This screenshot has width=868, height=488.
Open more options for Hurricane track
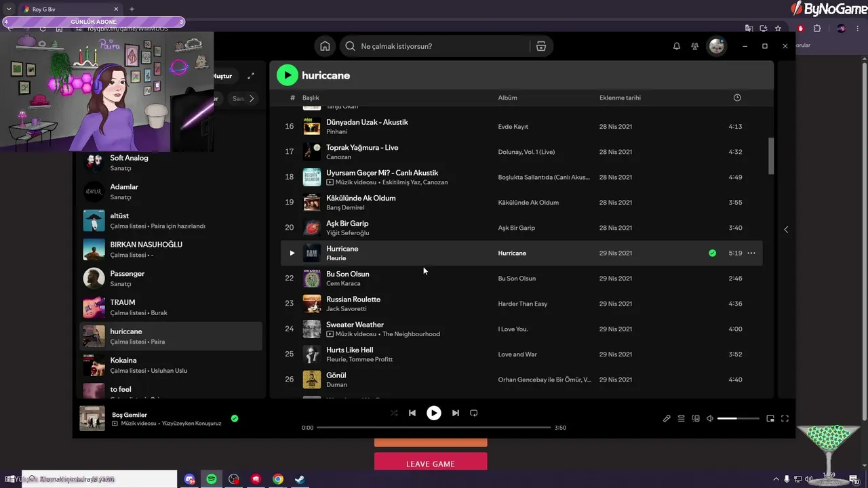coord(751,253)
